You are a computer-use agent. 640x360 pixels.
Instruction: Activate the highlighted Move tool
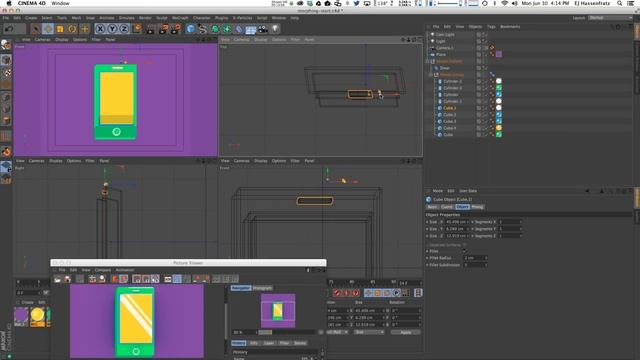click(x=48, y=29)
